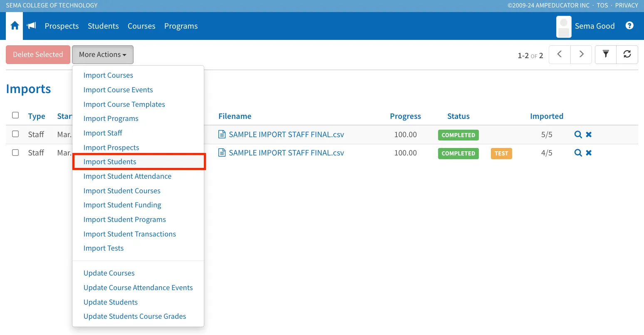Choose Import Student Attendance

[x=127, y=176]
